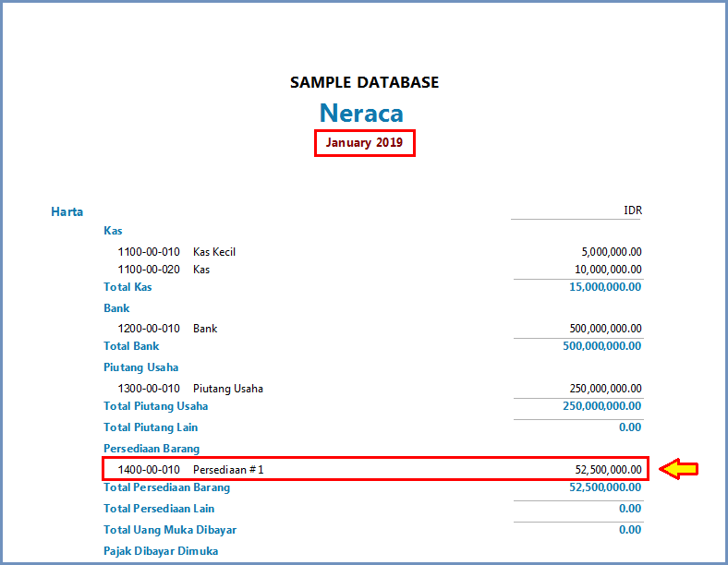Click the 250,000,000.00 Total Piutang Usaha amount
The height and width of the screenshot is (565, 728).
(x=601, y=406)
